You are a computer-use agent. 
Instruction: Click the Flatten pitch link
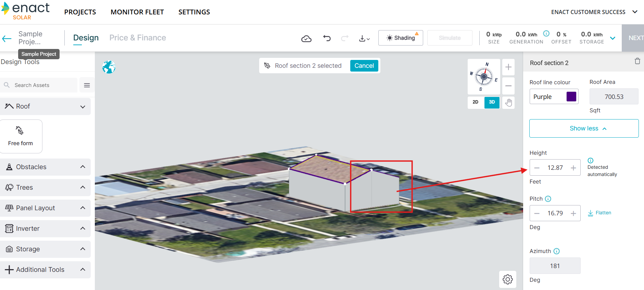[x=599, y=213]
